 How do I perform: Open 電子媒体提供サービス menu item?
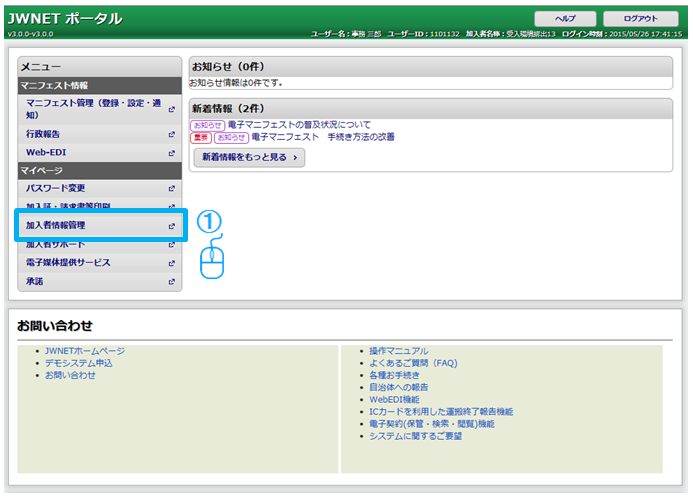(x=100, y=263)
